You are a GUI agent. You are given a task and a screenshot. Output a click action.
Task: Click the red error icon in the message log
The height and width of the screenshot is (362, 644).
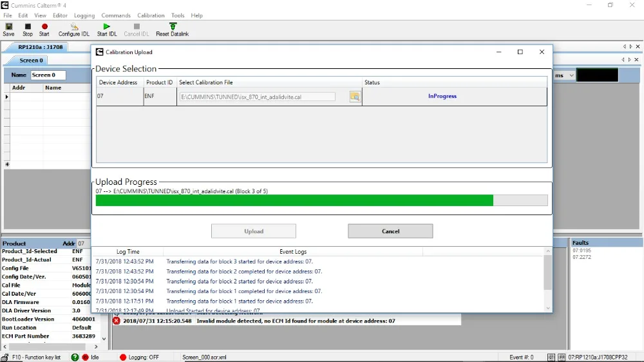(117, 321)
